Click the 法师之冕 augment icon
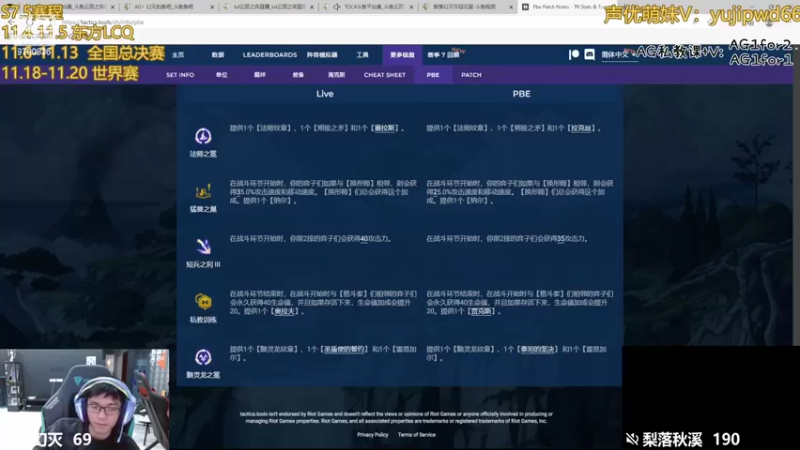Screen dimensions: 800x450 point(203,136)
